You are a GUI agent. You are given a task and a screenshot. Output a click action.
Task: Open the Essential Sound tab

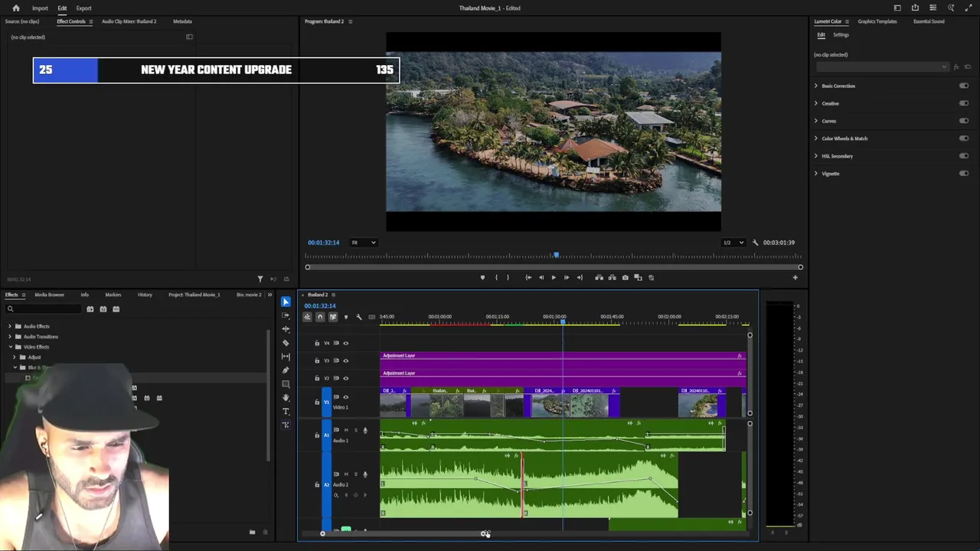click(x=928, y=21)
